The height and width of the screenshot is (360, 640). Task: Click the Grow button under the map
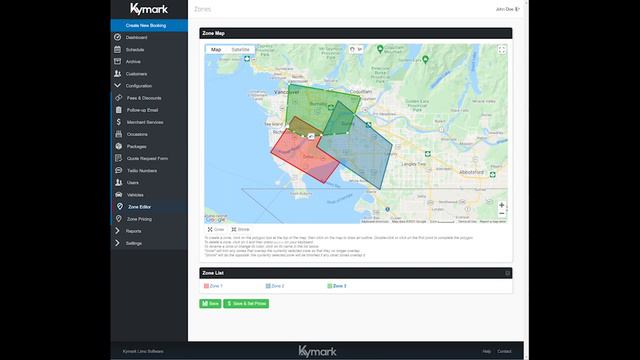tap(216, 229)
